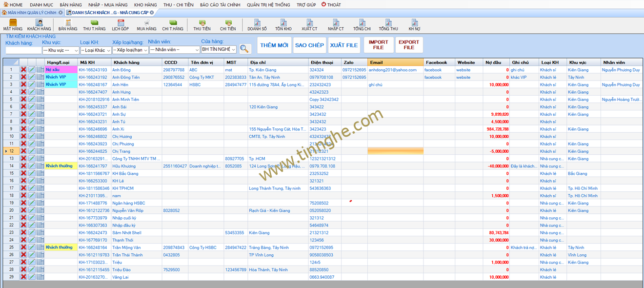Expand the Nhân viên combo box
The height and width of the screenshot is (288, 644).
174,50
